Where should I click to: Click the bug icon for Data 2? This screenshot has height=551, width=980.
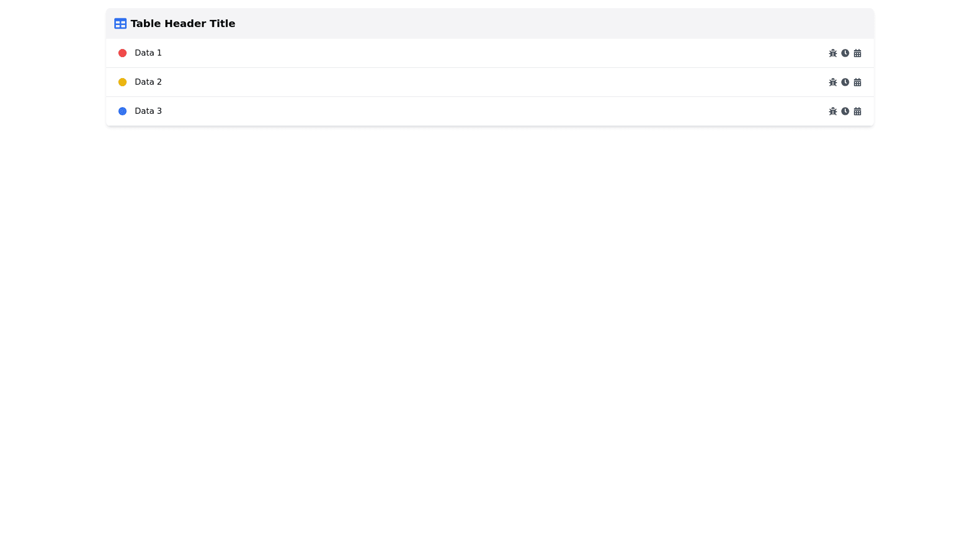tap(833, 82)
